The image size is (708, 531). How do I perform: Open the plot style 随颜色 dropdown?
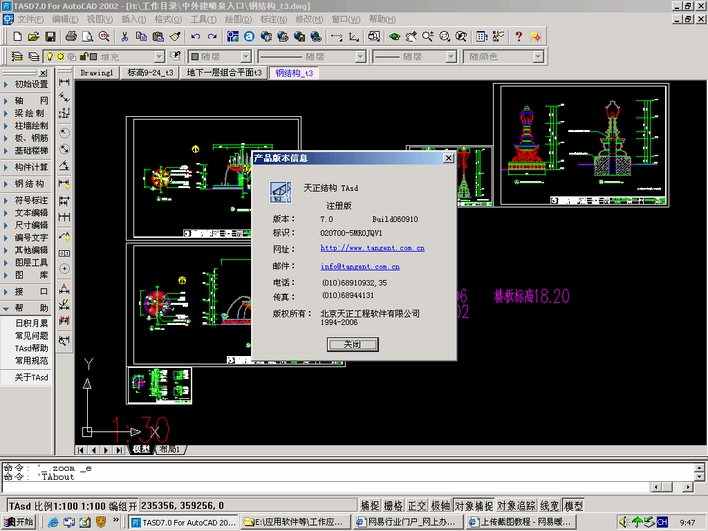click(x=538, y=56)
